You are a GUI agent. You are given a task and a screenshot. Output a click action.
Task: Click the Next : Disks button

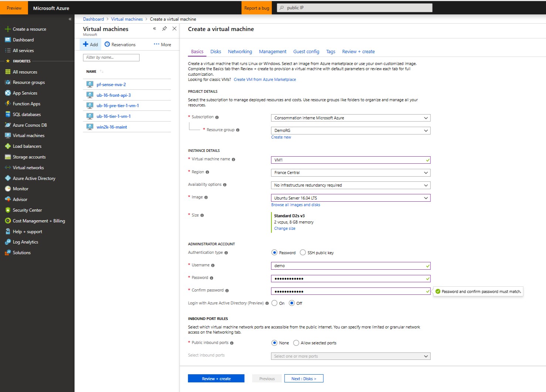(x=304, y=379)
